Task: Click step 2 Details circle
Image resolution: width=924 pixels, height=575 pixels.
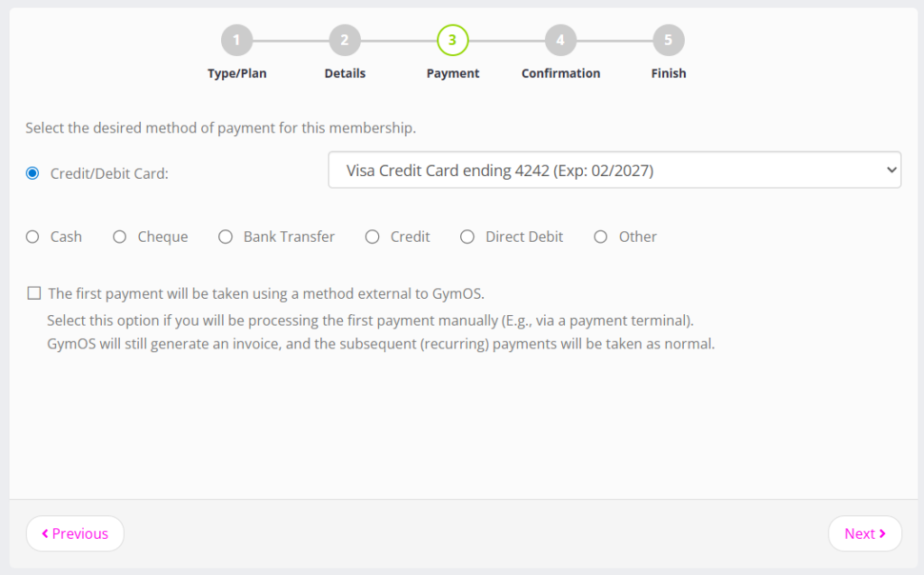Action: pos(345,40)
